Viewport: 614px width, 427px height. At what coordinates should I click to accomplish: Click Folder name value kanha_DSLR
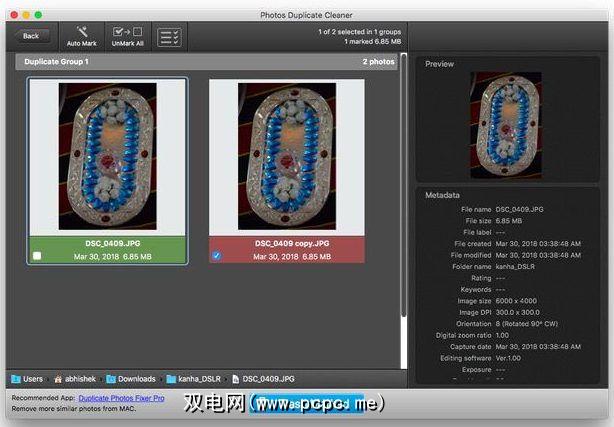click(x=515, y=267)
